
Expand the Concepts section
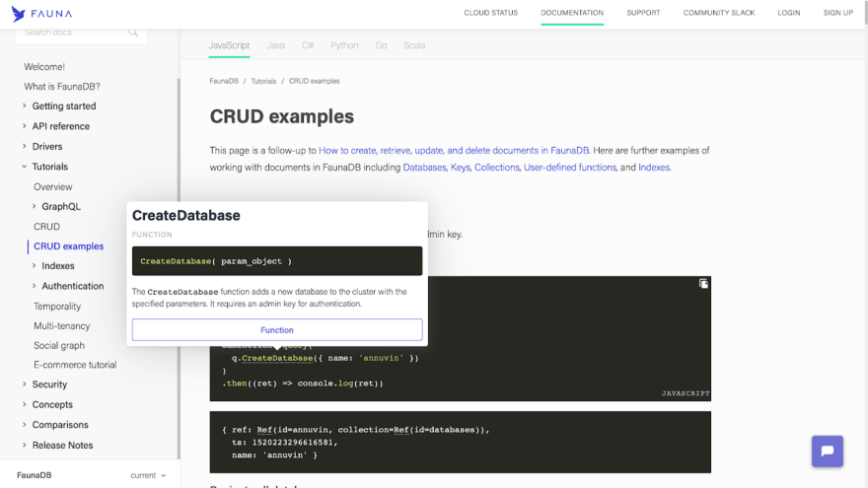tap(25, 404)
